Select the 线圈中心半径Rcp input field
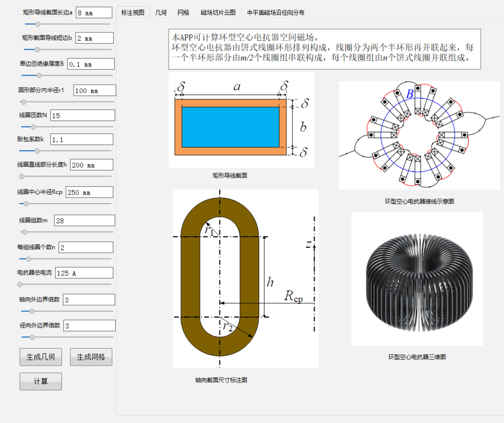Image resolution: width=504 pixels, height=423 pixels. coord(89,193)
